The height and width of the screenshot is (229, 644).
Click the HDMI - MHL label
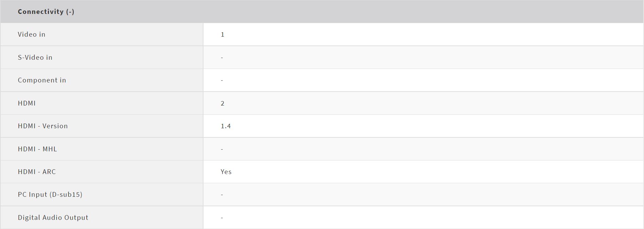coord(37,149)
